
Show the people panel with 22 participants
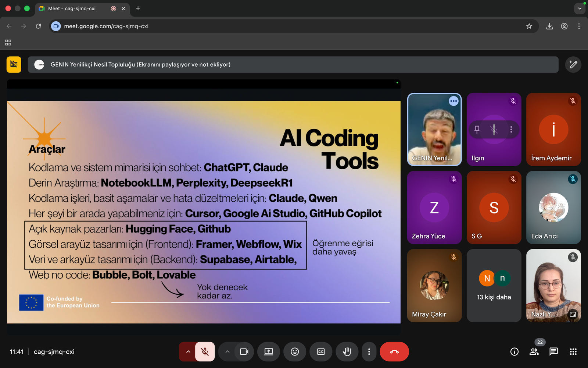pyautogui.click(x=534, y=352)
